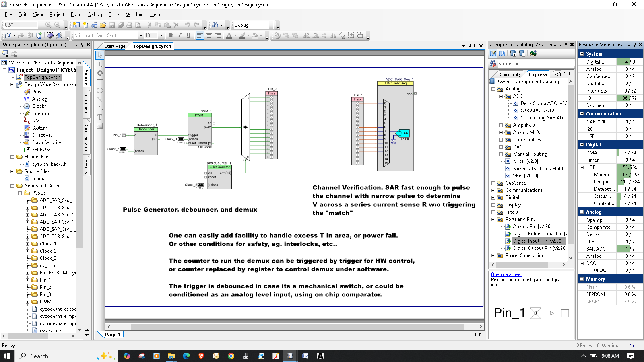Click the Program chip icon

(50, 35)
